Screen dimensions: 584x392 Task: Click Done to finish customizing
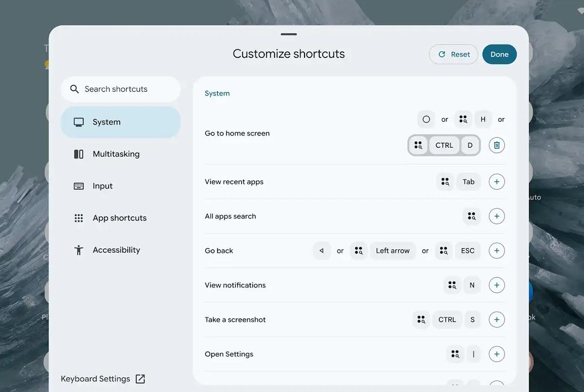[500, 54]
